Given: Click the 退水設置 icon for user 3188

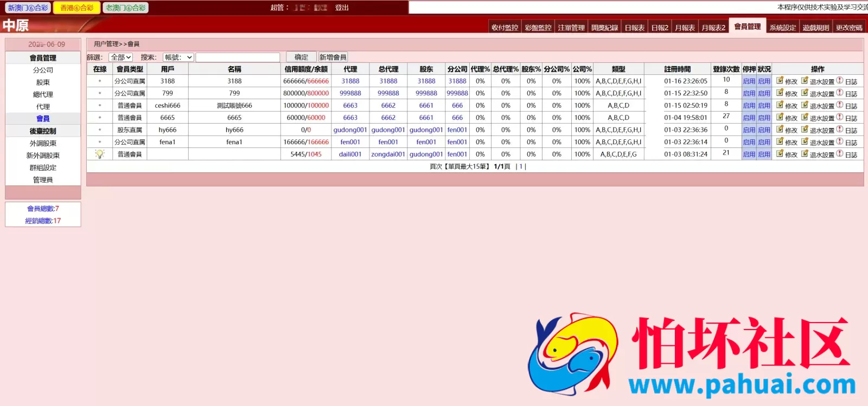Looking at the screenshot, I should point(805,80).
